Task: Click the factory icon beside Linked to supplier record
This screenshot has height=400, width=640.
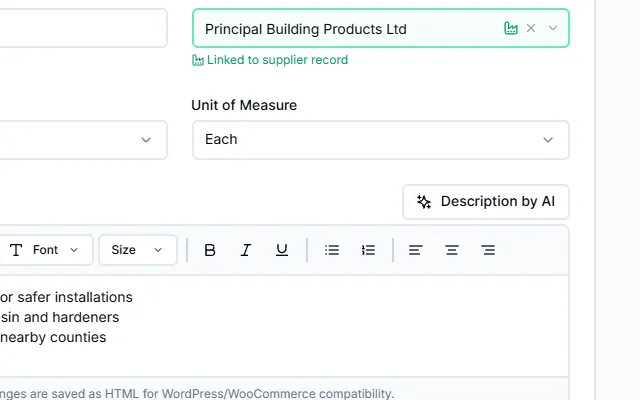Action: (x=198, y=60)
